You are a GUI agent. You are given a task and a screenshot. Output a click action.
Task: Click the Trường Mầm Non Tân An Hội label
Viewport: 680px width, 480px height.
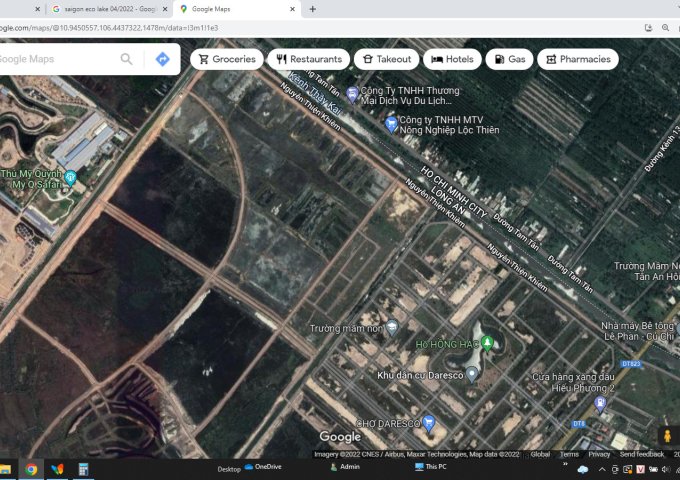point(647,271)
